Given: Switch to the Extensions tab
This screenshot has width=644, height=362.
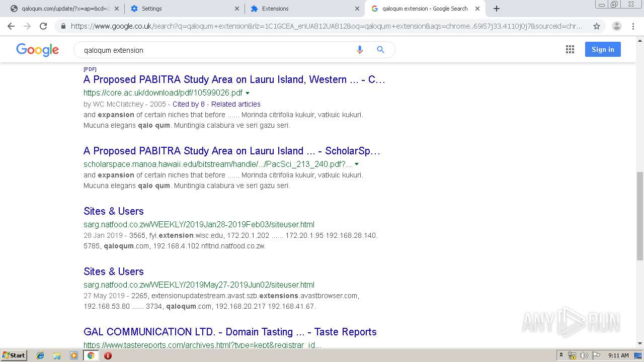Looking at the screenshot, I should click(x=305, y=9).
